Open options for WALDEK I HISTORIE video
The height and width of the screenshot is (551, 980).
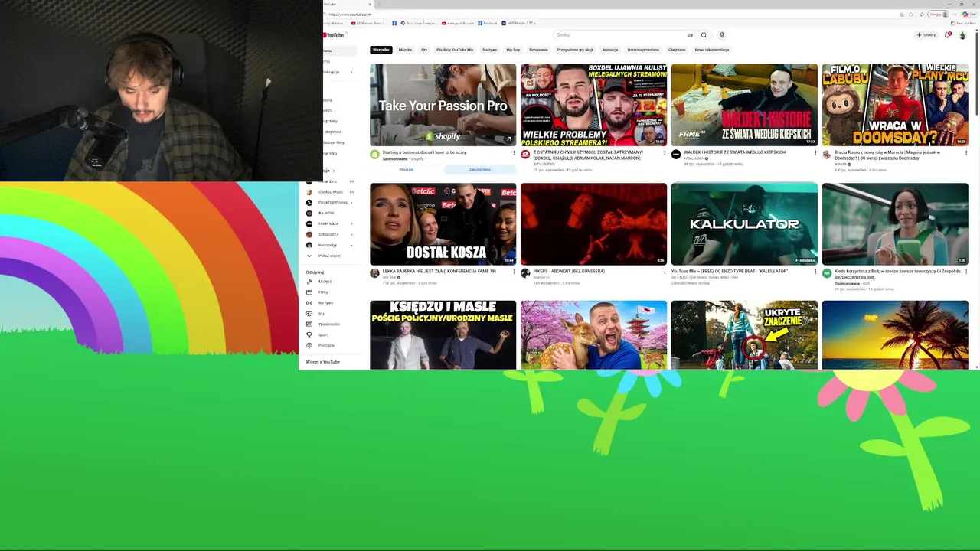tap(815, 152)
